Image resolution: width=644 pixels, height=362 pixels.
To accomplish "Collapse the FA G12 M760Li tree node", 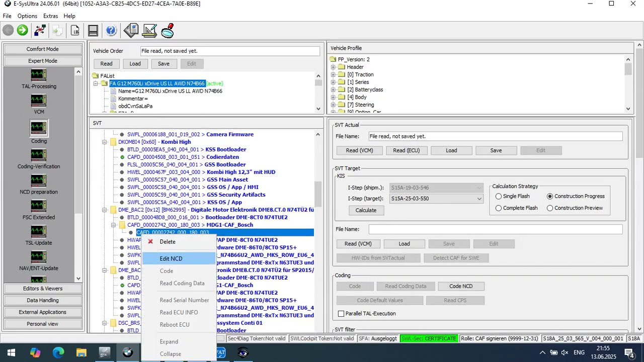I will (96, 83).
